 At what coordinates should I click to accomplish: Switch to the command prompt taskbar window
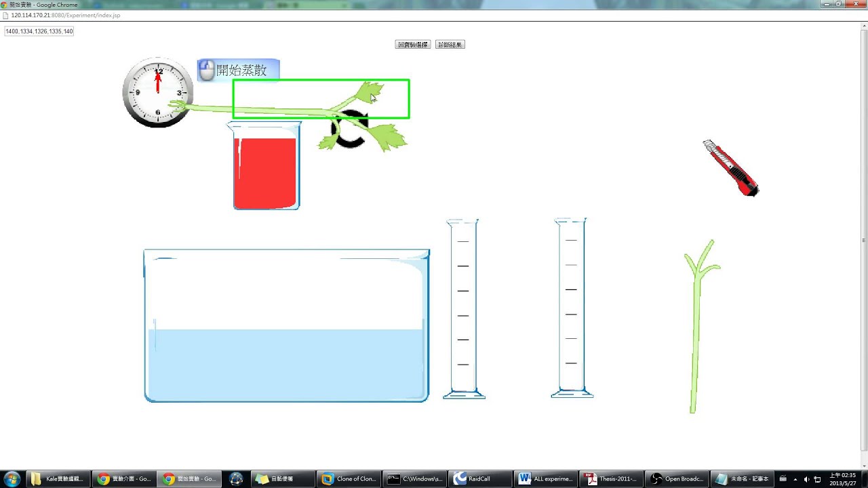coord(415,479)
